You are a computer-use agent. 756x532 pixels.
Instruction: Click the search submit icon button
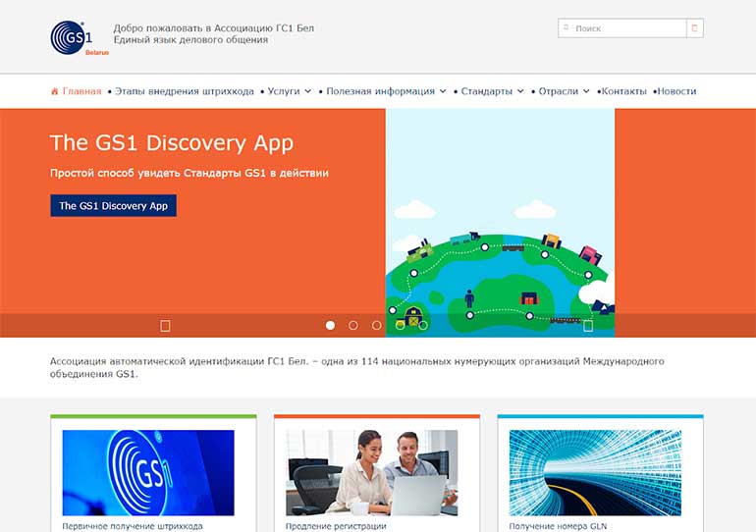click(695, 27)
